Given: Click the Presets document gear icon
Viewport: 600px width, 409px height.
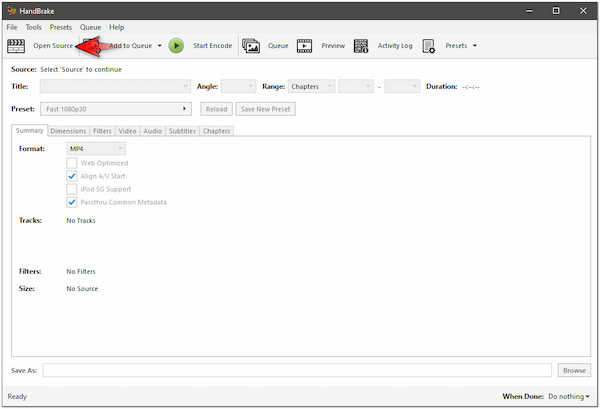Looking at the screenshot, I should (428, 45).
